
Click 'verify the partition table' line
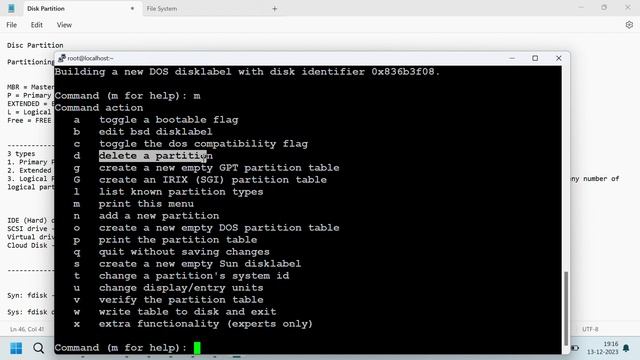pos(181,300)
